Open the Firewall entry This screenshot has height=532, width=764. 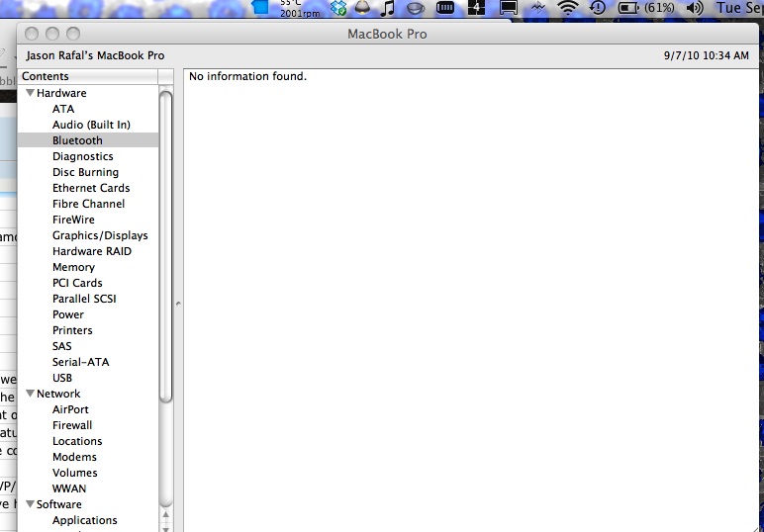(x=72, y=425)
